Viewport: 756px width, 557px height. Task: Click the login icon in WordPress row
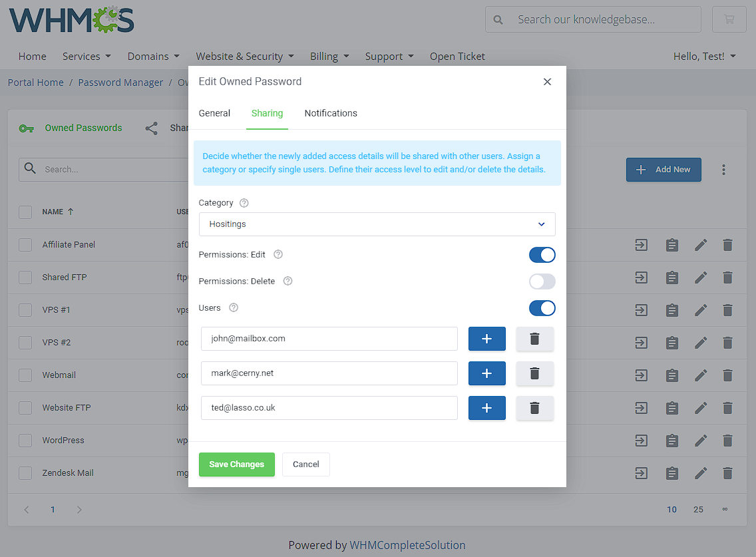(642, 441)
